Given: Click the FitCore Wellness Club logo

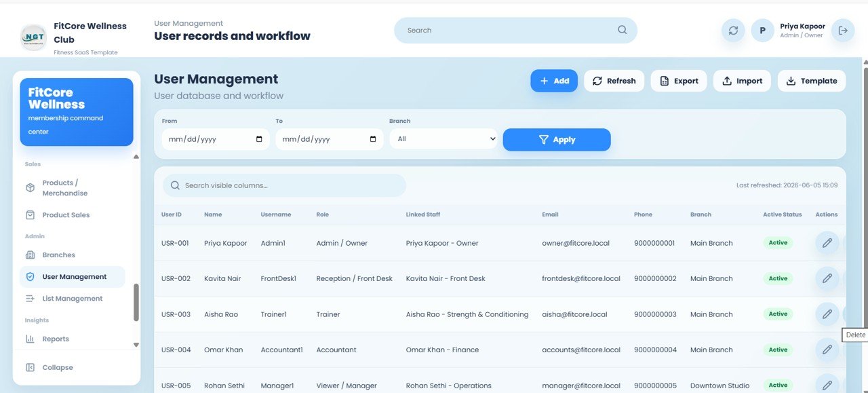Looking at the screenshot, I should [33, 37].
